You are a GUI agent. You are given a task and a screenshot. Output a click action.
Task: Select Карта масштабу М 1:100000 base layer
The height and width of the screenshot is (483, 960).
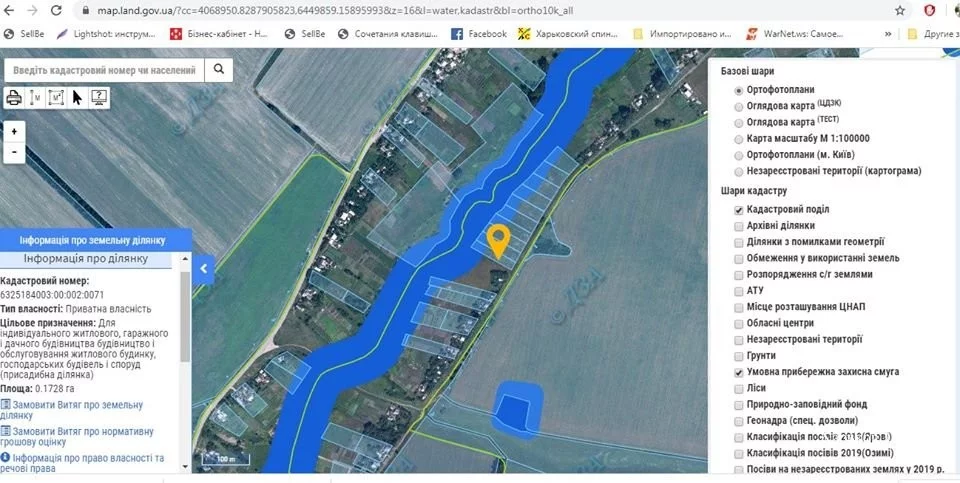click(739, 139)
